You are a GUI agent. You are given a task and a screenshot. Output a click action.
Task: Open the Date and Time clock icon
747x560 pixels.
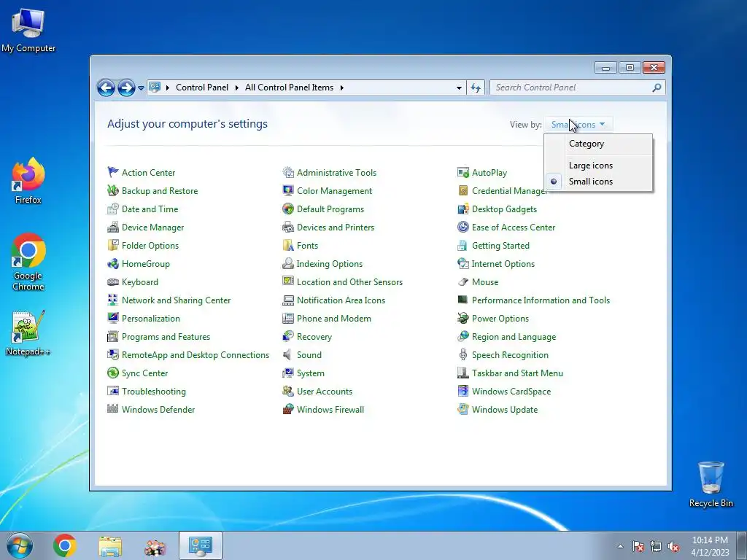(x=113, y=209)
